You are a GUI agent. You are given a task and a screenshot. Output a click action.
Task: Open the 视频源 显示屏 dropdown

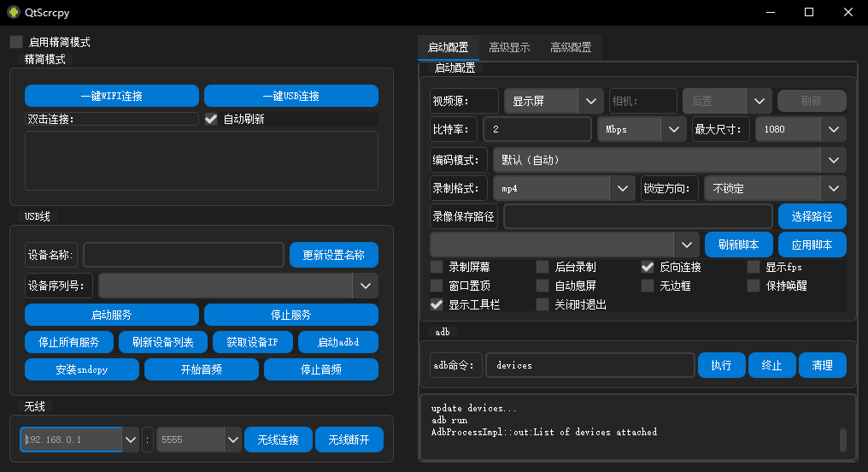pyautogui.click(x=554, y=102)
